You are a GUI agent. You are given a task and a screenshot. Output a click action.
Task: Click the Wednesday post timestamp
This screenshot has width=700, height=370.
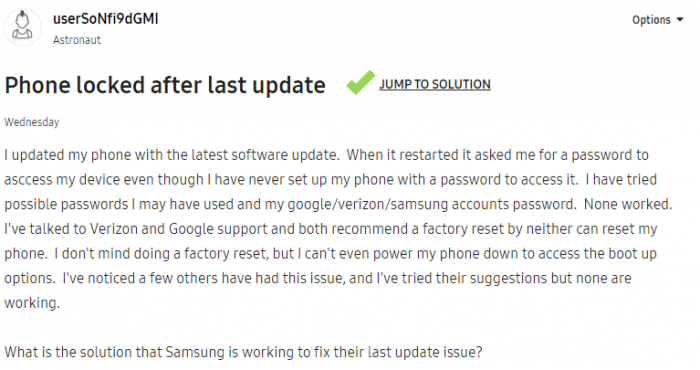click(x=32, y=122)
